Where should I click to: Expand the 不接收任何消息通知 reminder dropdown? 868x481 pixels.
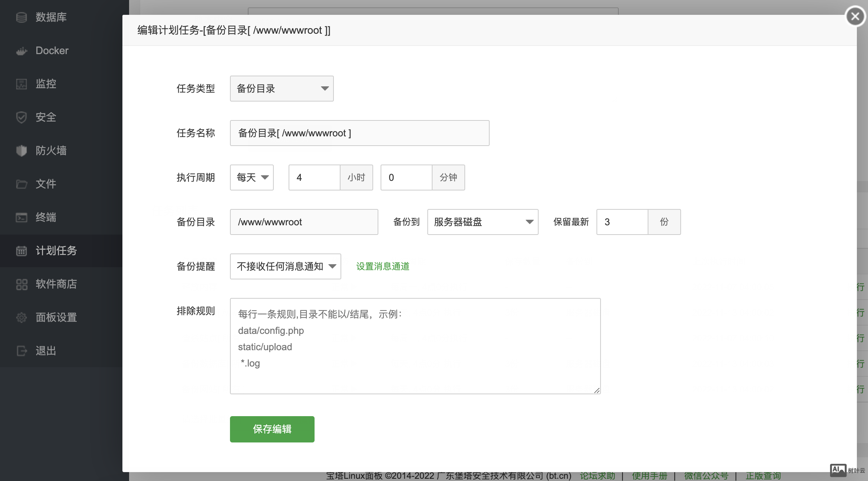[285, 266]
